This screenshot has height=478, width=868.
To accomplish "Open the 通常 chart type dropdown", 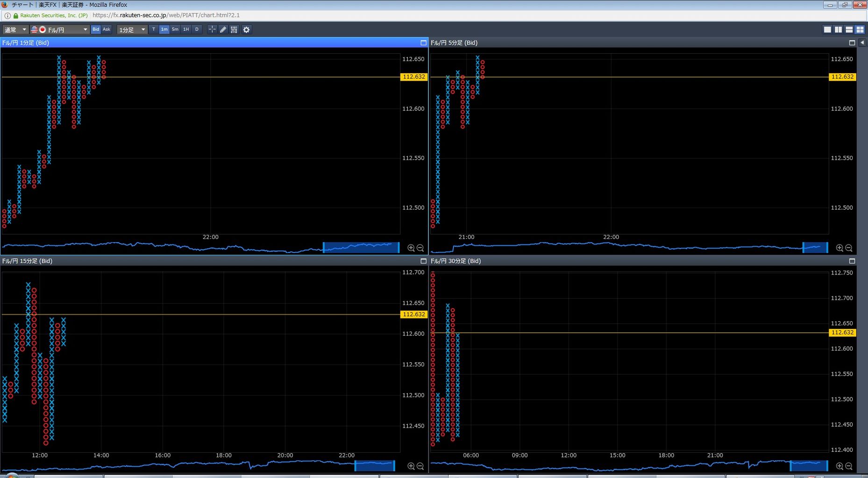I will tap(15, 29).
